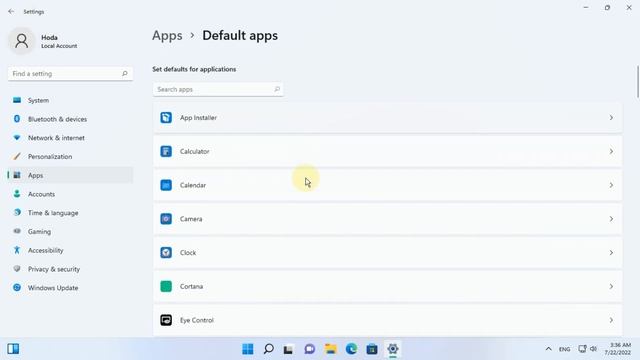Click the Calculator app icon
The height and width of the screenshot is (360, 640).
[166, 151]
